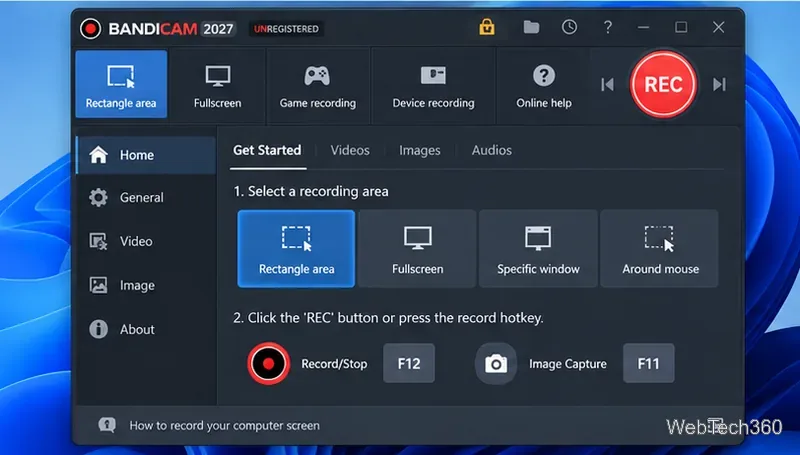800x455 pixels.
Task: Open Online help from toolbar
Action: pos(544,84)
